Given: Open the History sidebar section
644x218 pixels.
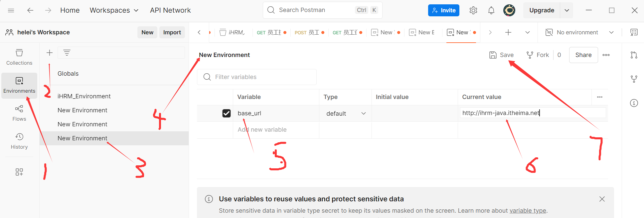Looking at the screenshot, I should [19, 141].
